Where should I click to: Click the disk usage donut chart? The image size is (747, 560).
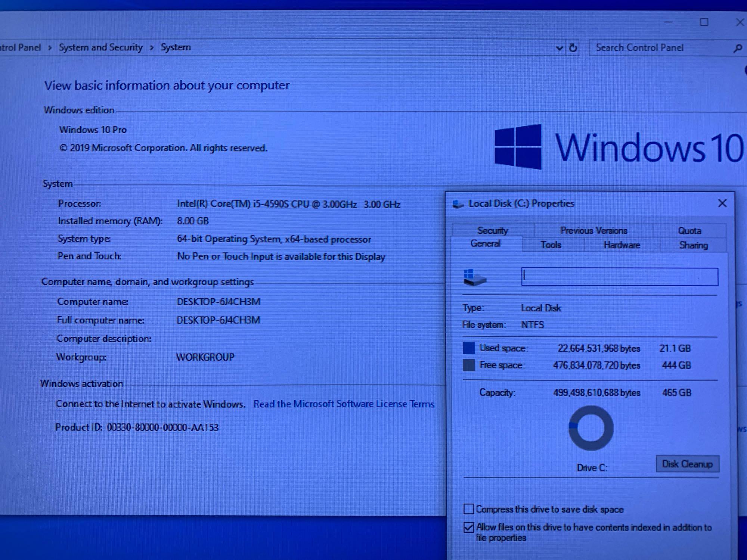point(591,428)
